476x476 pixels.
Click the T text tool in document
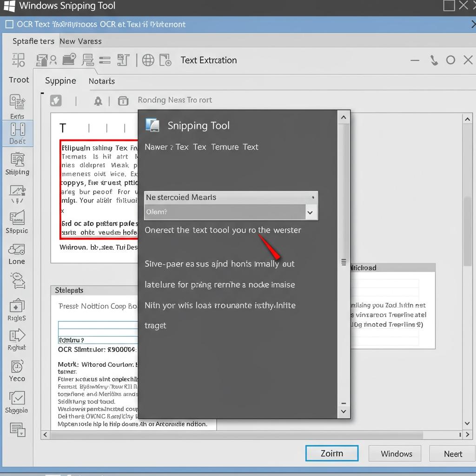63,128
